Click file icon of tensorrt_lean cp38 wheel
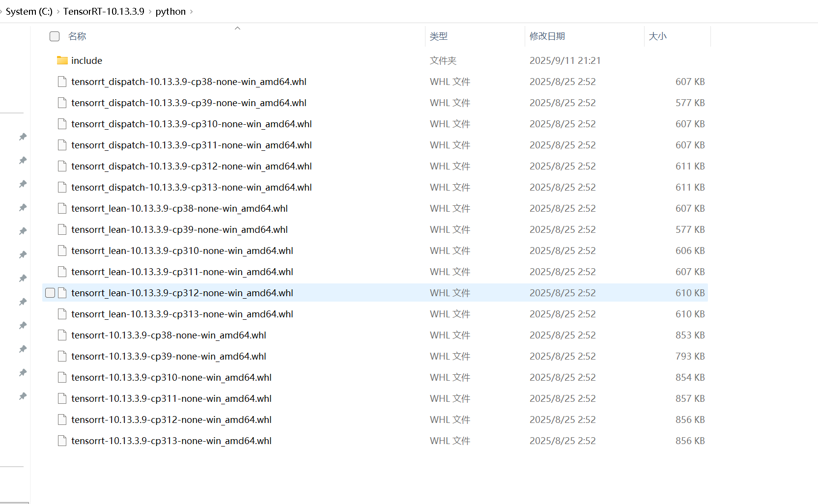The image size is (818, 504). pyautogui.click(x=62, y=208)
